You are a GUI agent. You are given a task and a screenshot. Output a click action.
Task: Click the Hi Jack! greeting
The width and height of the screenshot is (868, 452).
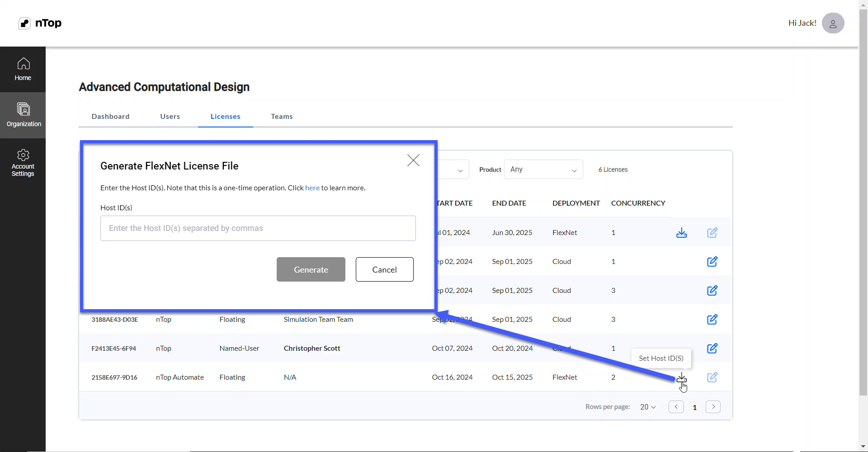click(x=802, y=23)
